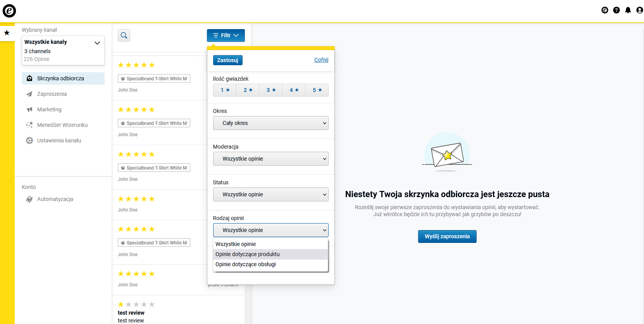Image resolution: width=644 pixels, height=324 pixels.
Task: Toggle the 3 star filter
Action: [271, 90]
